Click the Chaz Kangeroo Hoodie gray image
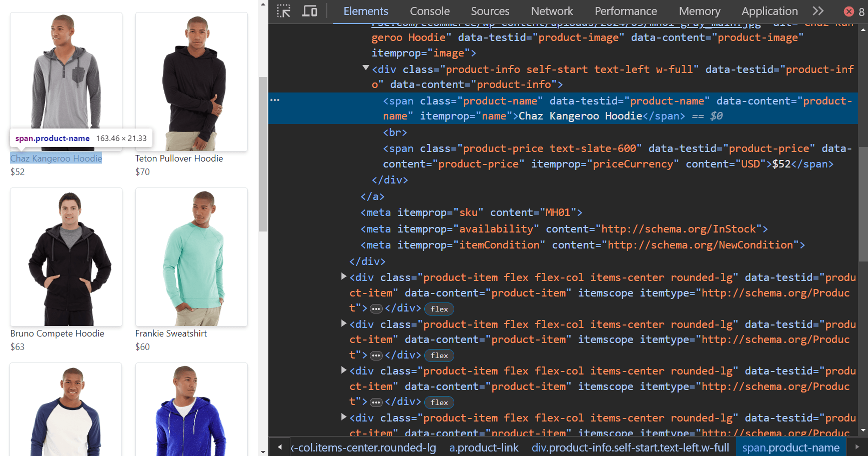 [66, 81]
